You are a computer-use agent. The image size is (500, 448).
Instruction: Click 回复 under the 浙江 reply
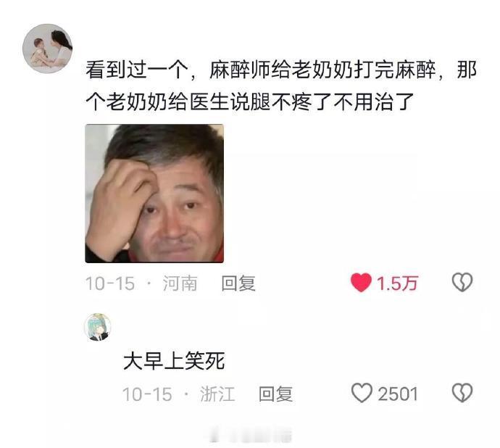[275, 394]
